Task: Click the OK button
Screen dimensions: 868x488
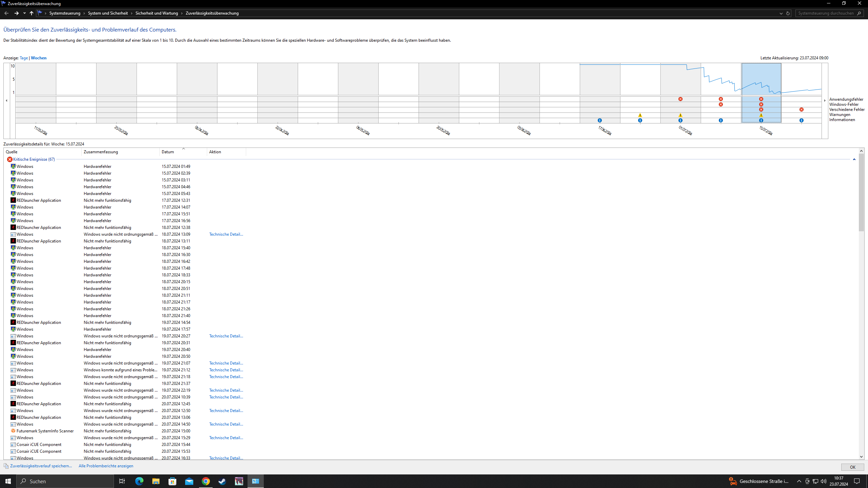Action: pos(852,467)
